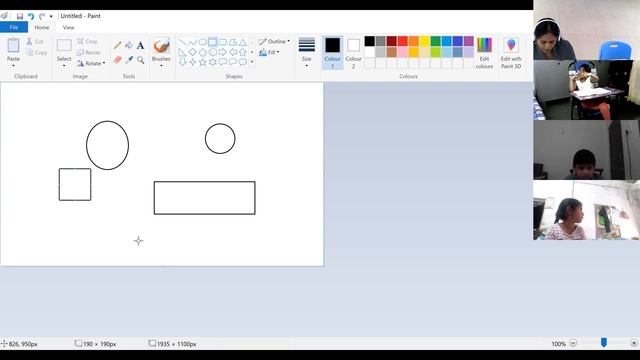Choose the Right arrow shape

click(x=223, y=52)
